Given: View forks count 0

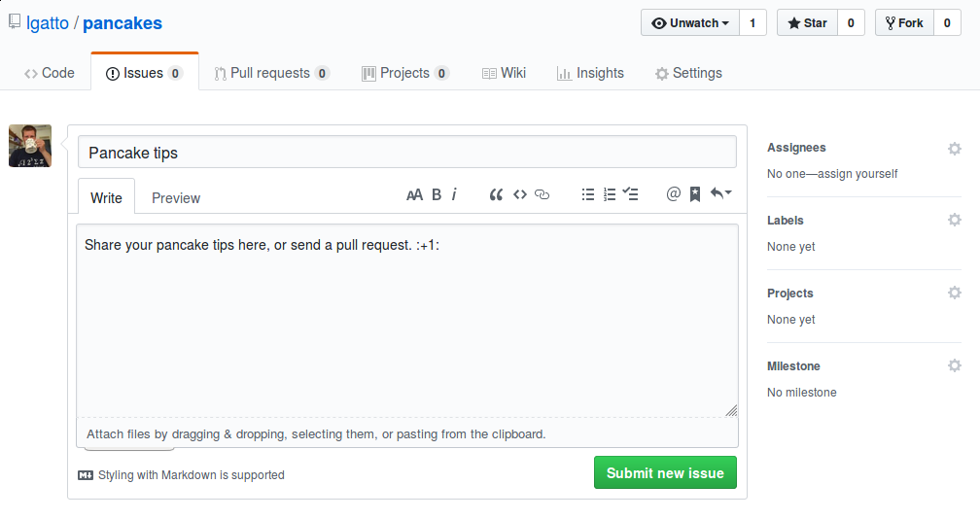Looking at the screenshot, I should [x=947, y=23].
